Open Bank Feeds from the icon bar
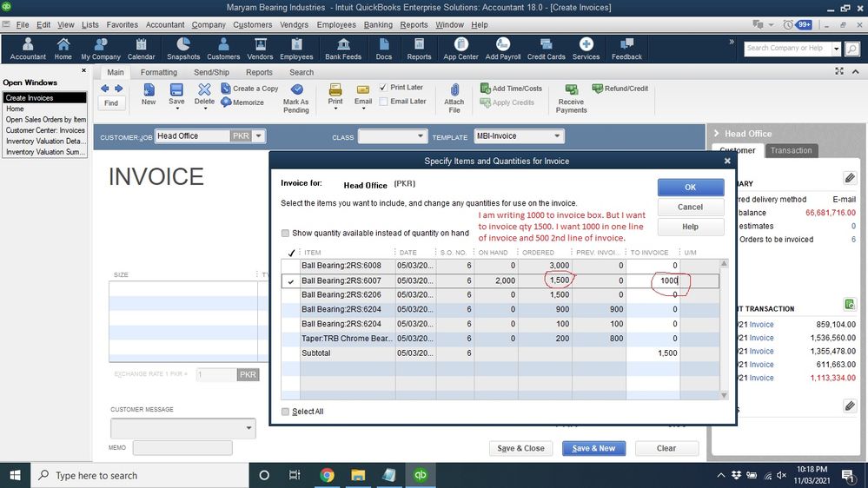Screen dimensions: 868x488 pyautogui.click(x=343, y=48)
